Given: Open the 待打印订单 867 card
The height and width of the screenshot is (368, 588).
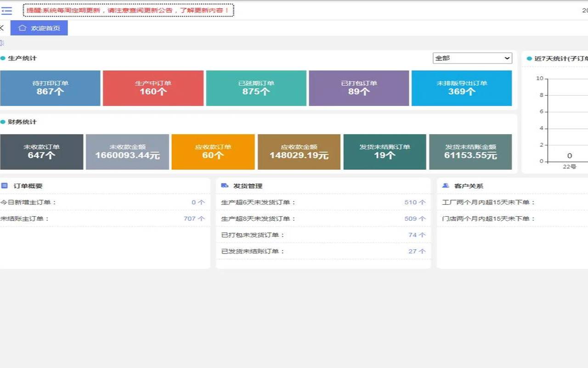Looking at the screenshot, I should 50,88.
